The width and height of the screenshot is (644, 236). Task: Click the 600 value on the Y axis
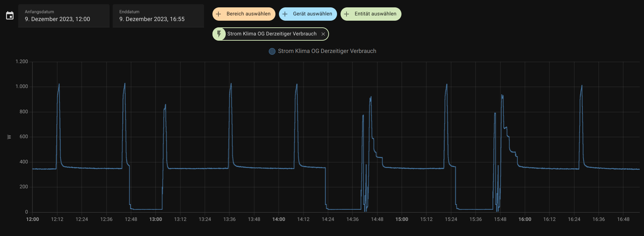pos(24,136)
